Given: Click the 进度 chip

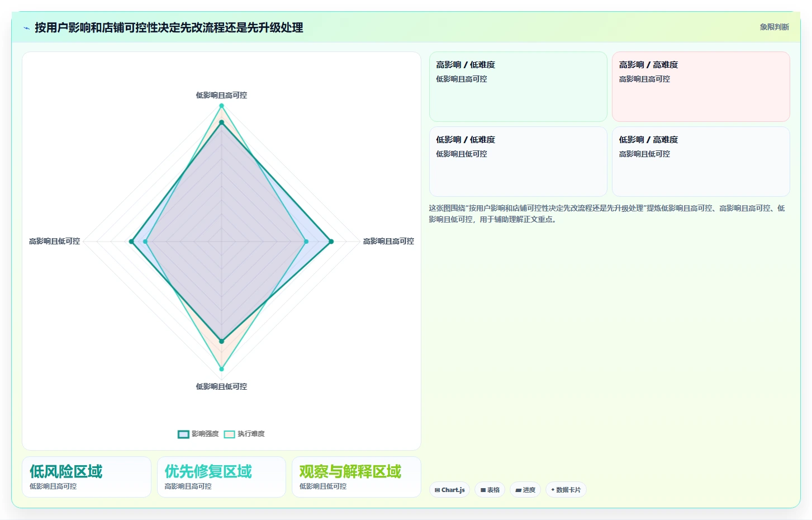Looking at the screenshot, I should [x=525, y=490].
